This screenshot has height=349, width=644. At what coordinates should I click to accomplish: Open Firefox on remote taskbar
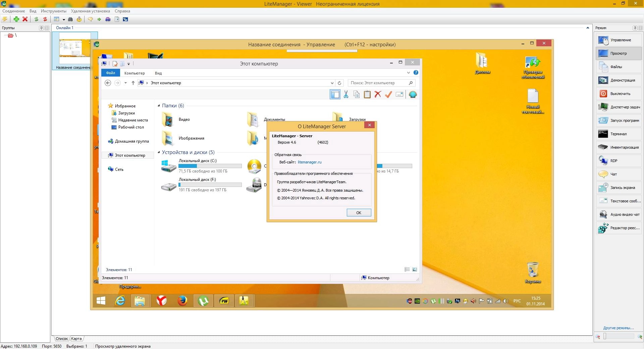[x=182, y=301]
